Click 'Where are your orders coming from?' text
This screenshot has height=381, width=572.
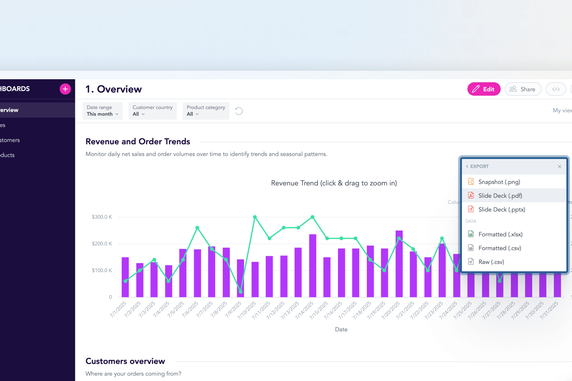[x=133, y=374]
